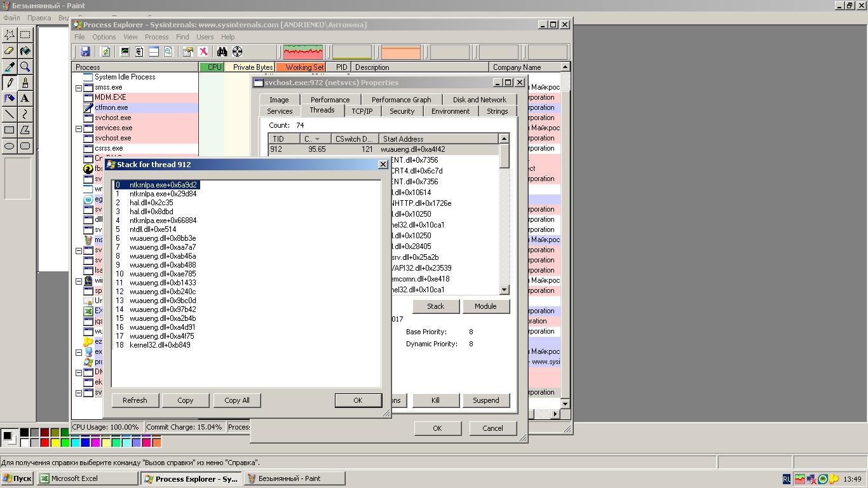This screenshot has width=868, height=488.
Task: Collapse the smss.exe process tree node
Action: pos(79,88)
